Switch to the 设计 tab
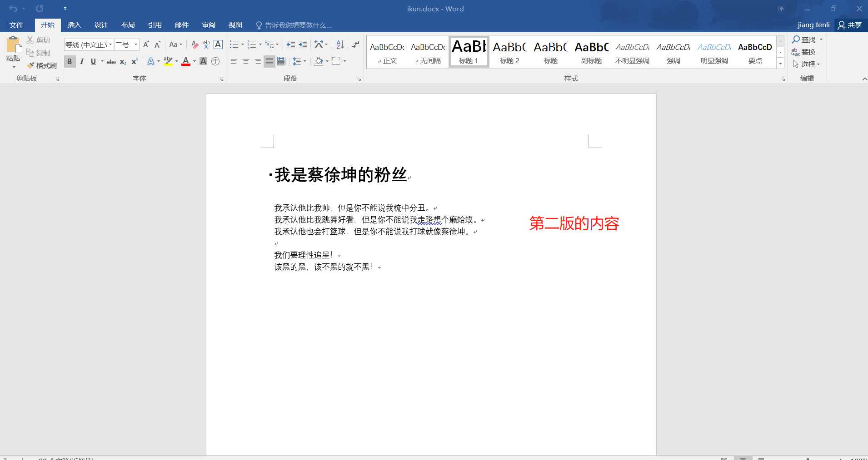Image resolution: width=868 pixels, height=460 pixels. [101, 25]
